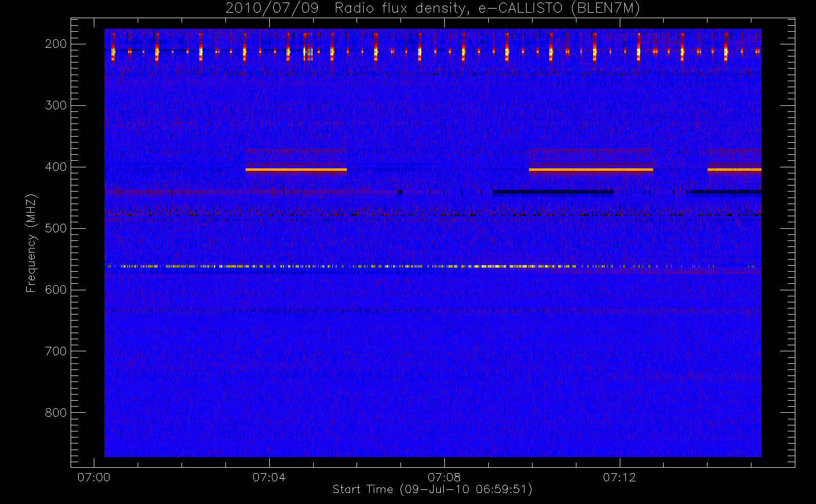Click the 07:00 time tick label

(x=94, y=477)
